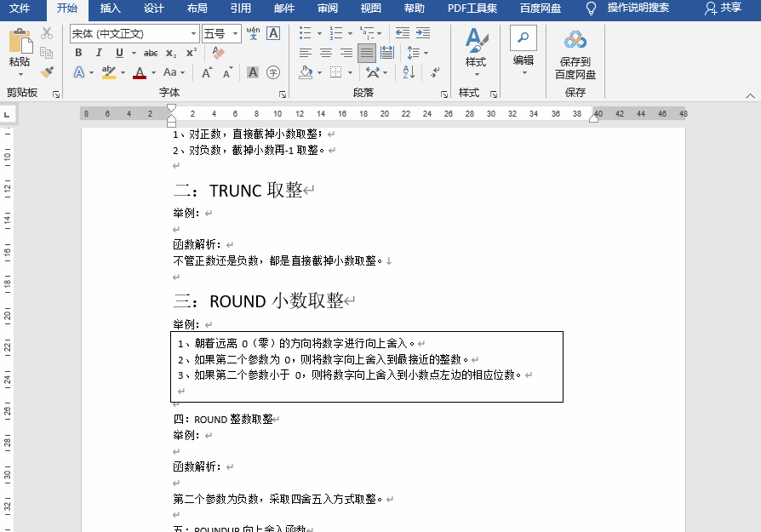
Task: Click Save to Baidu Netdisk icon
Action: [x=575, y=40]
